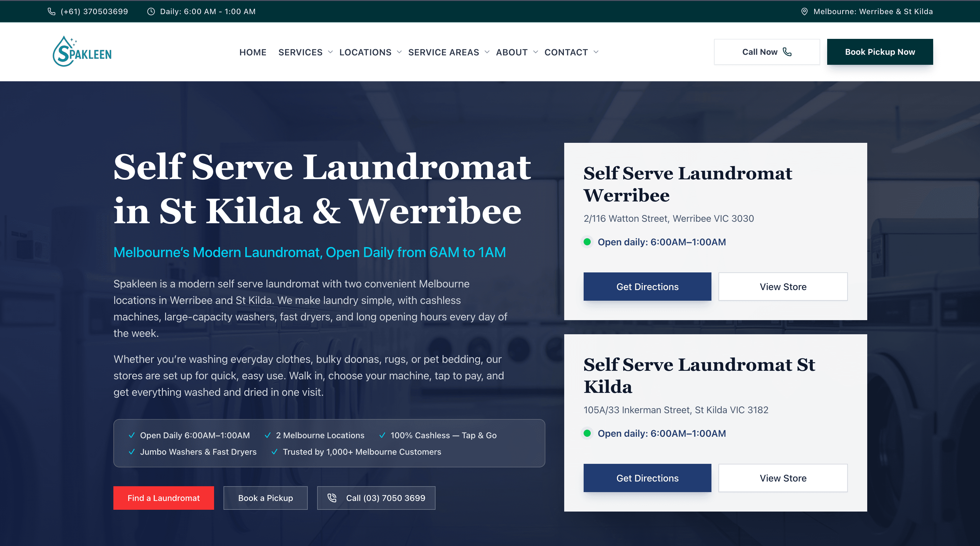Viewport: 980px width, 546px height.
Task: Open the SERVICE AREAS menu item
Action: click(443, 52)
